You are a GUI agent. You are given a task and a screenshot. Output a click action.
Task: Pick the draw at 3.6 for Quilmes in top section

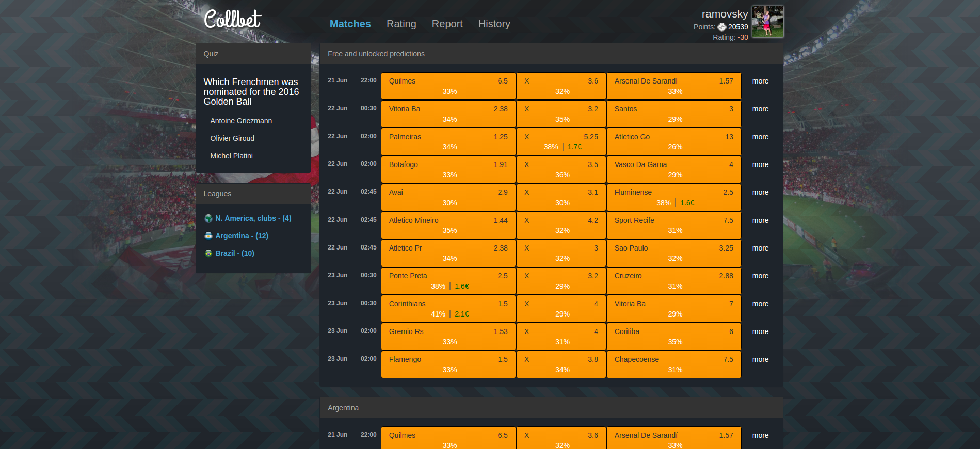[561, 86]
